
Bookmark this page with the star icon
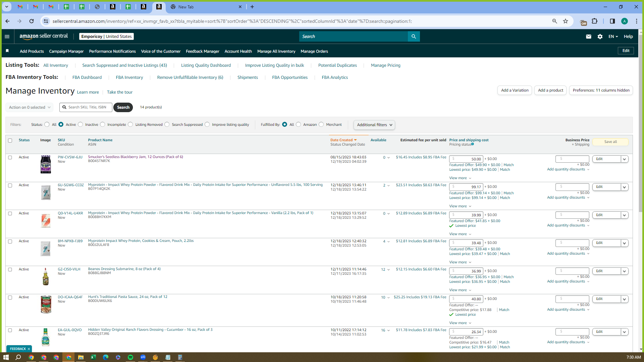(566, 21)
